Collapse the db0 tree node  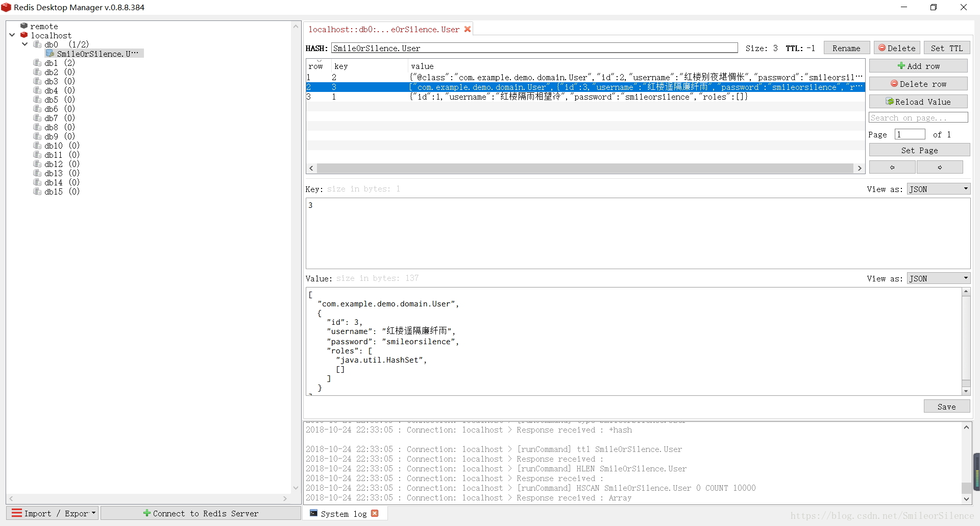point(24,44)
